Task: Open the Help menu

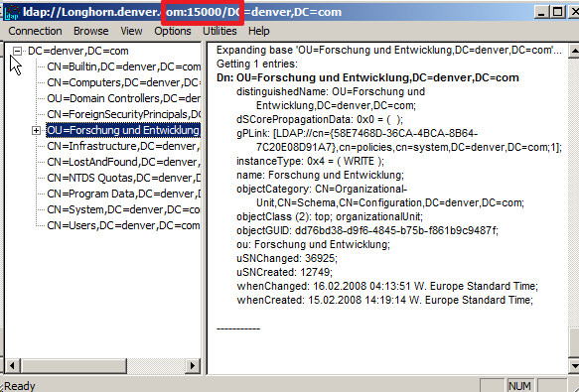Action: click(259, 31)
